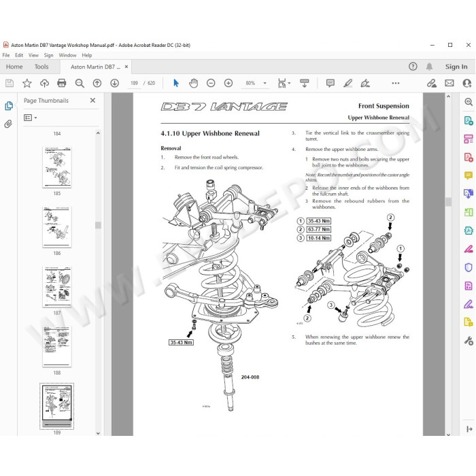This screenshot has height=476, width=476.
Task: Select page 188 thumbnail
Action: tap(56, 347)
